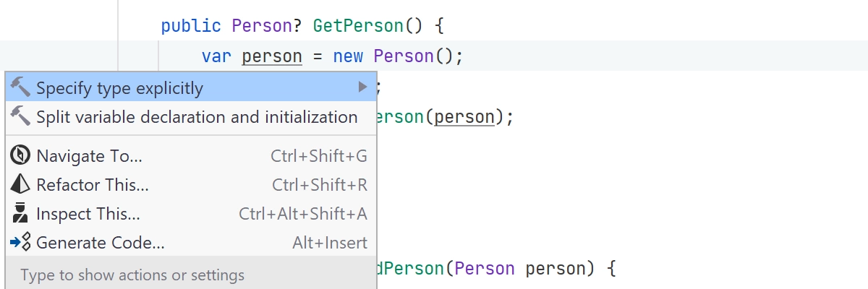Focus the Type to show actions field
Viewport: 868px width, 289px height.
(x=192, y=275)
